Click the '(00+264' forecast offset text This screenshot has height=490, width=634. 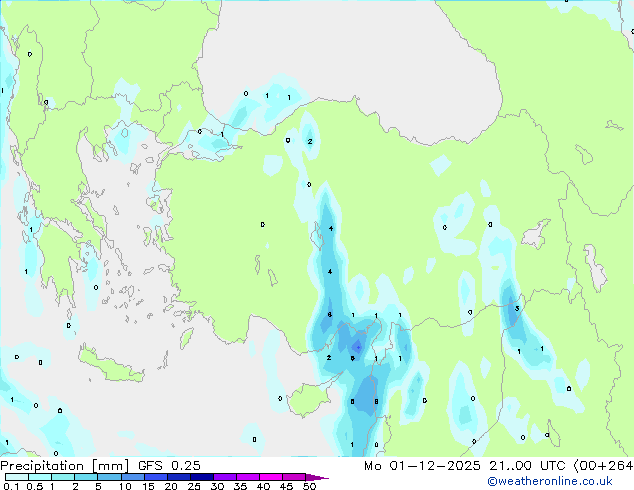603,466
